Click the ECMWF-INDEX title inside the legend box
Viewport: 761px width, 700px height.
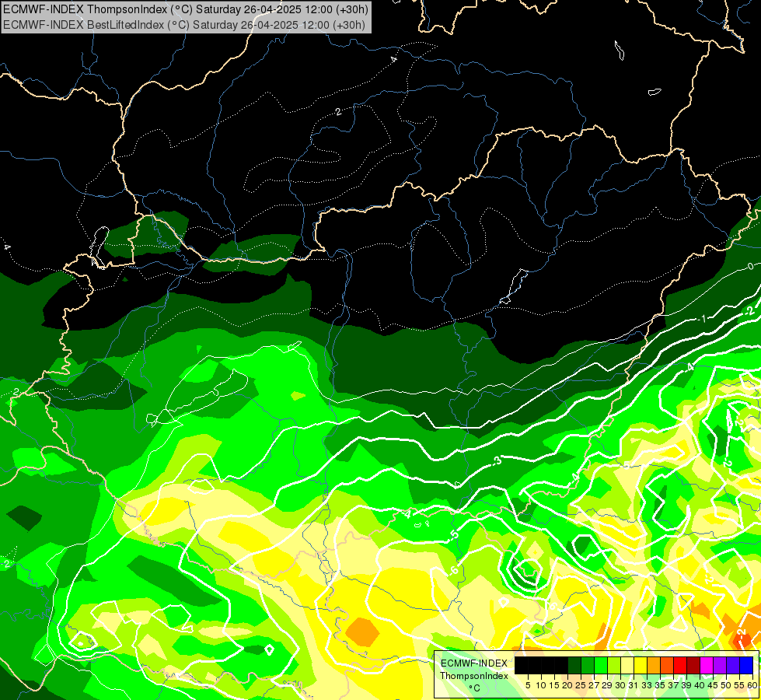tap(473, 663)
